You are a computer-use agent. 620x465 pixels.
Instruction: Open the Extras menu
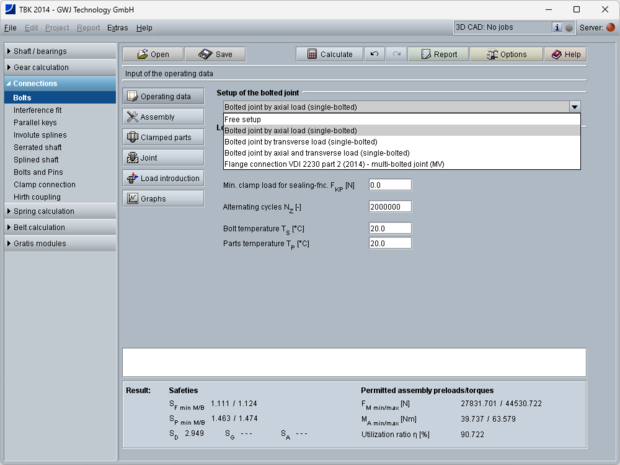point(118,27)
